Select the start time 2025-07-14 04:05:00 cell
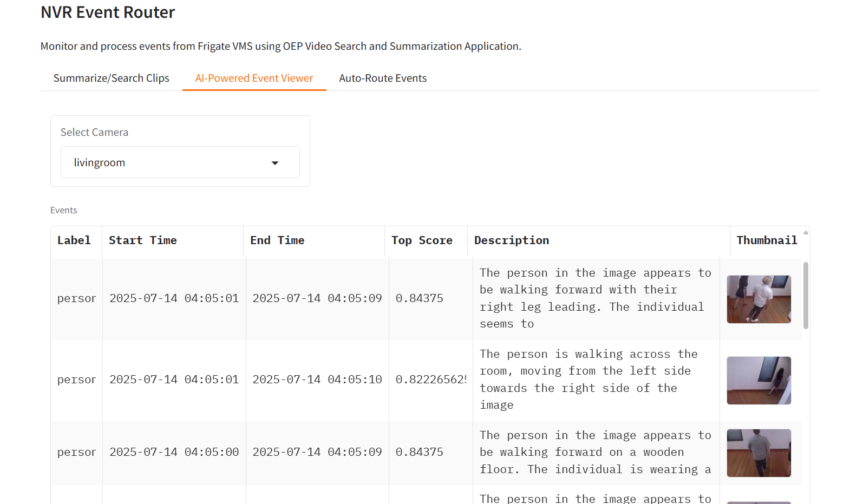Viewport: 850px width, 504px height. tap(174, 452)
